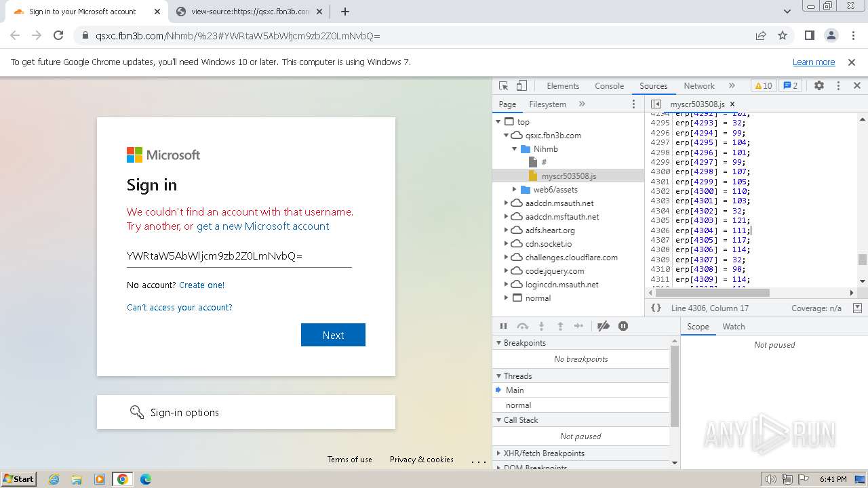Select the Scope tab
The image size is (868, 488).
click(698, 326)
